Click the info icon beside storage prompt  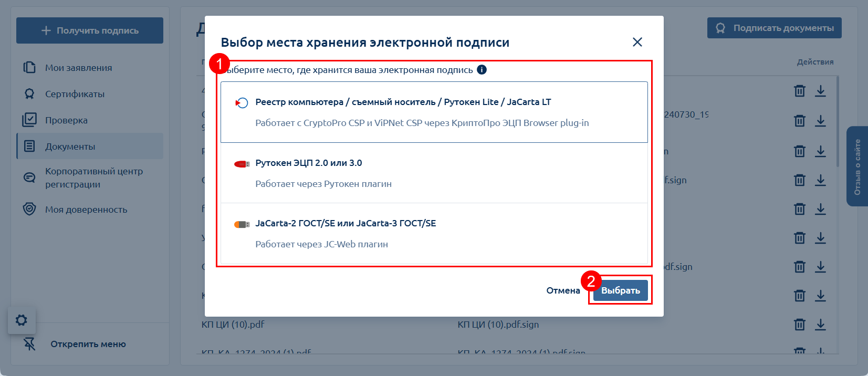tap(482, 70)
